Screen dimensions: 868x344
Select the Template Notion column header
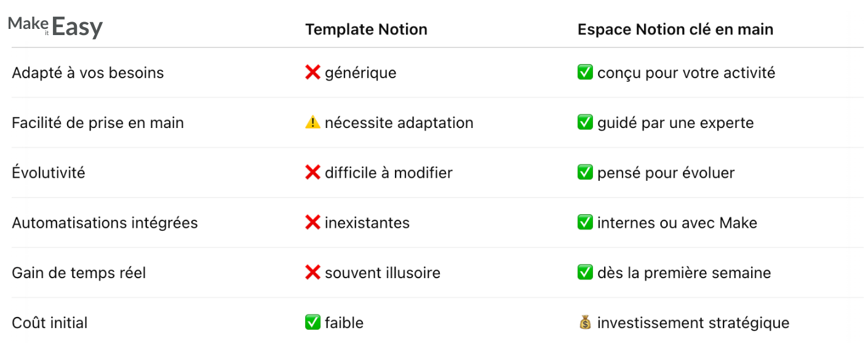(366, 29)
